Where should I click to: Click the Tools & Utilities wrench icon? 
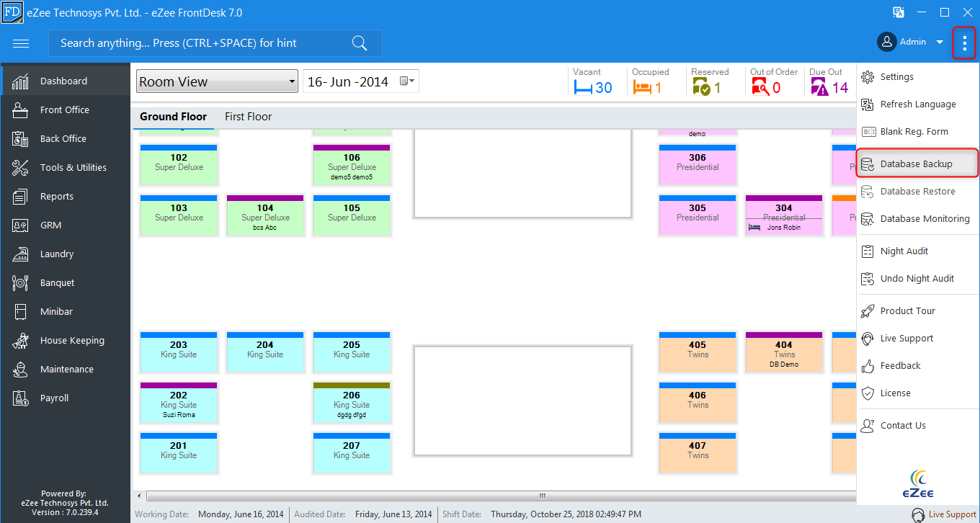tap(20, 167)
